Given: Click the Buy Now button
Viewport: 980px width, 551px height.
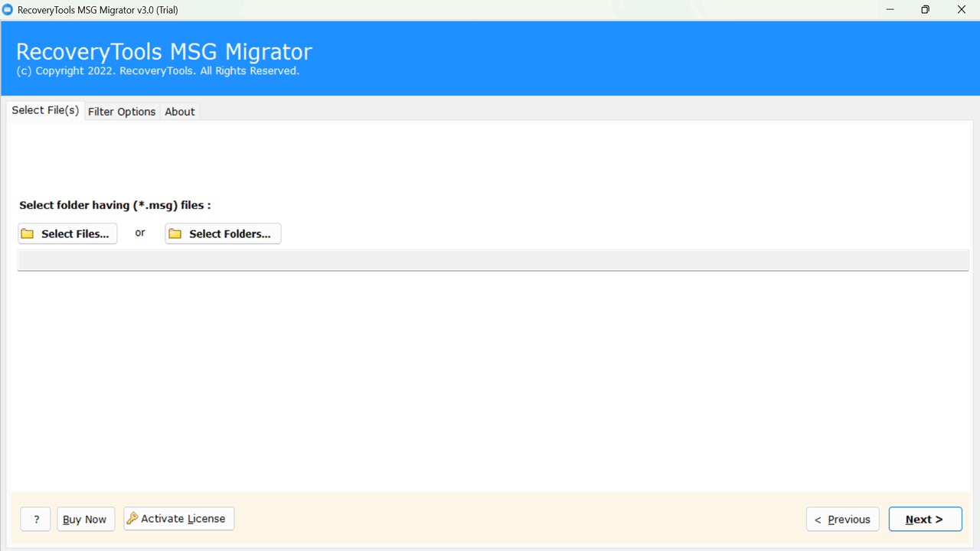Looking at the screenshot, I should (x=85, y=519).
